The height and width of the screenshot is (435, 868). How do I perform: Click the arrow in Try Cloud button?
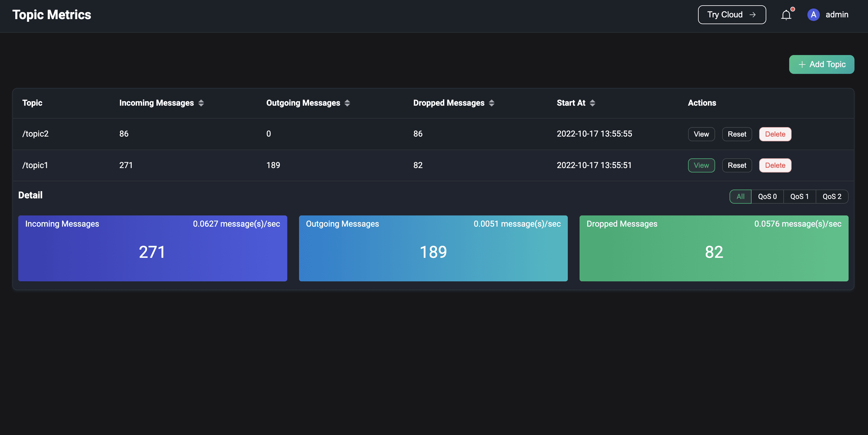click(752, 15)
